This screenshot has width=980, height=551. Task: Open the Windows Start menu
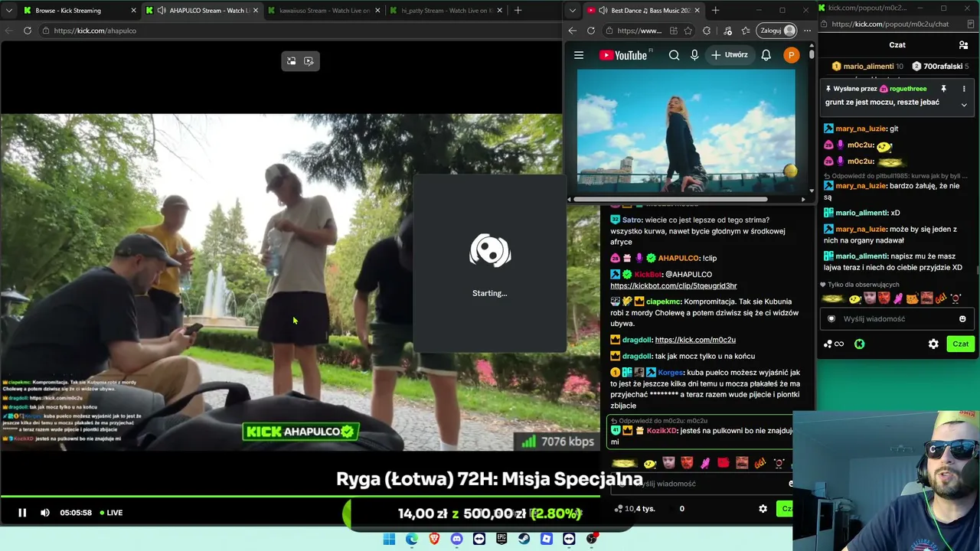pyautogui.click(x=389, y=540)
